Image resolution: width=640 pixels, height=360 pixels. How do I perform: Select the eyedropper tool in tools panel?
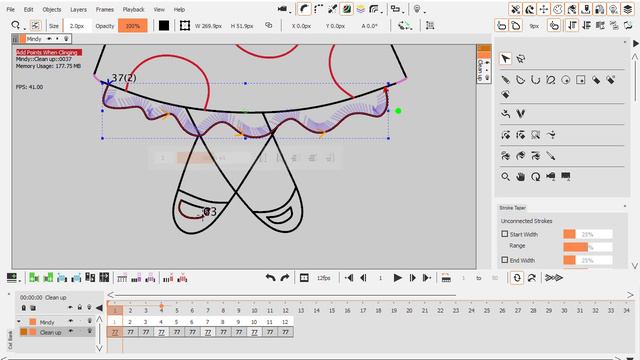tap(551, 156)
